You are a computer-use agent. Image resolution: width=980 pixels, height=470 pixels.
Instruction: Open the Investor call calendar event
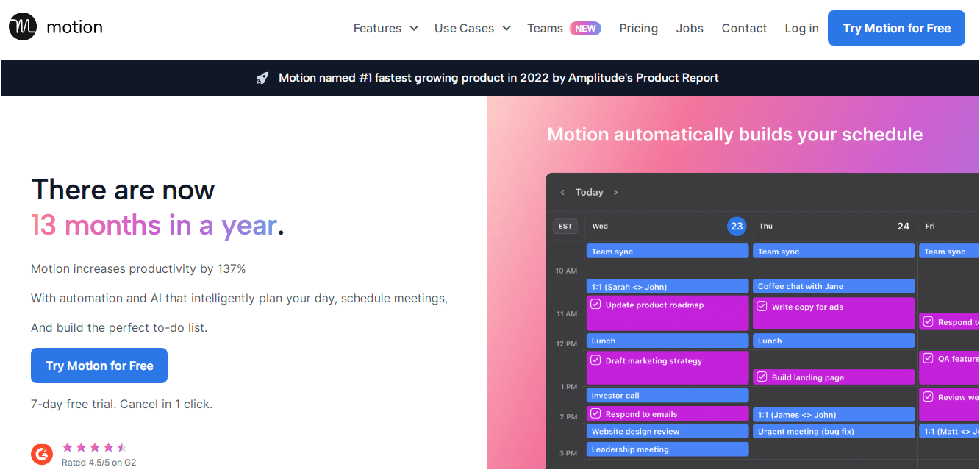point(667,396)
